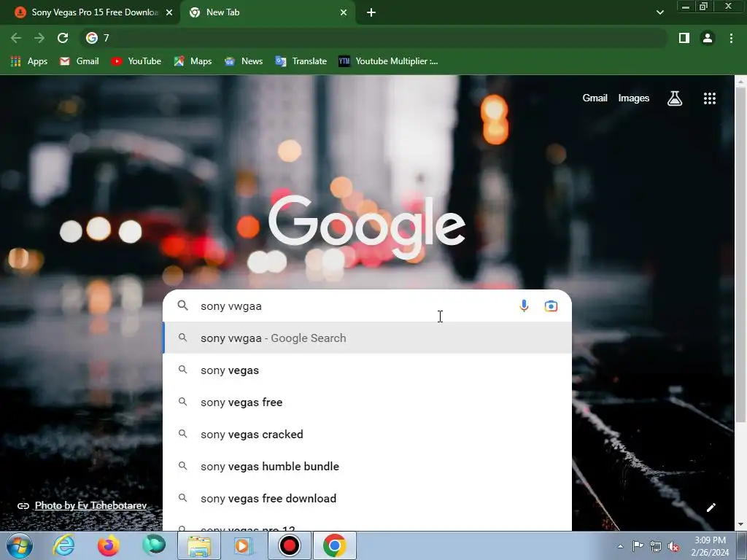Open the Apps bookmark shortcut

coord(29,61)
